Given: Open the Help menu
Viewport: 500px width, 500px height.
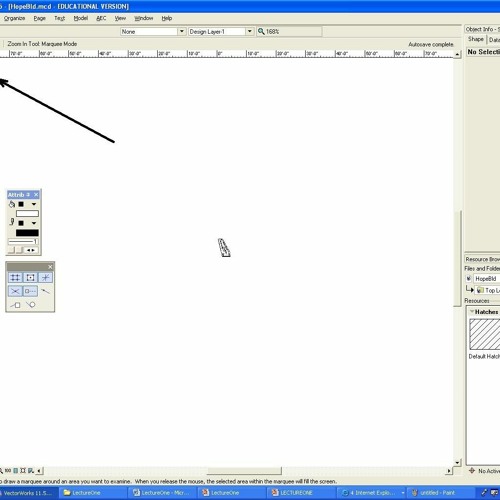Looking at the screenshot, I should tap(167, 18).
